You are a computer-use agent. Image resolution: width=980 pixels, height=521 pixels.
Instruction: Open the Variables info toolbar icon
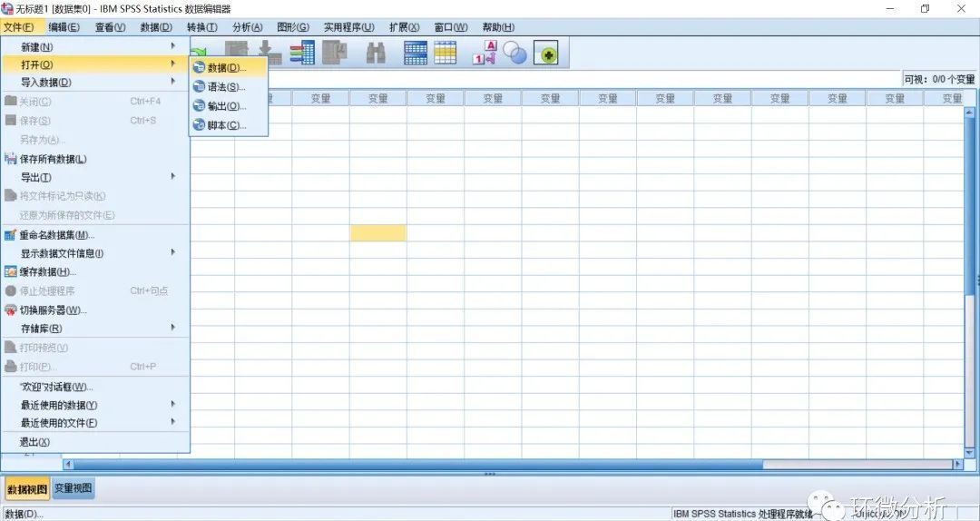(x=302, y=53)
